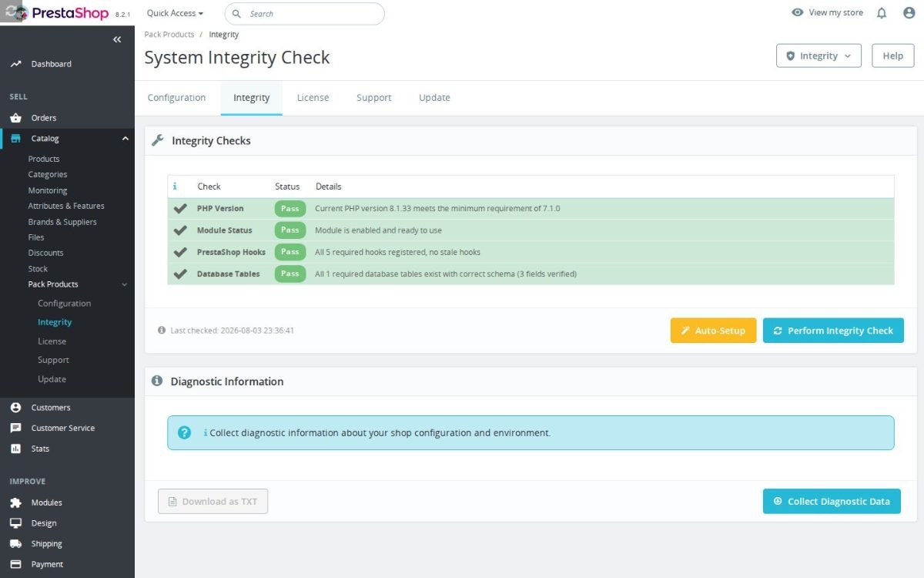Click the Orders basket icon
Image resolution: width=924 pixels, height=578 pixels.
(15, 118)
